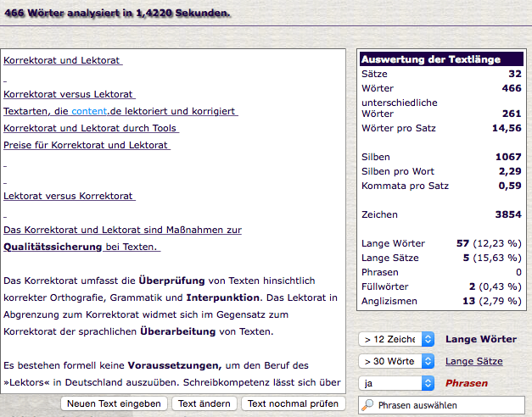Click the Phrasen auswählen button

(x=442, y=406)
